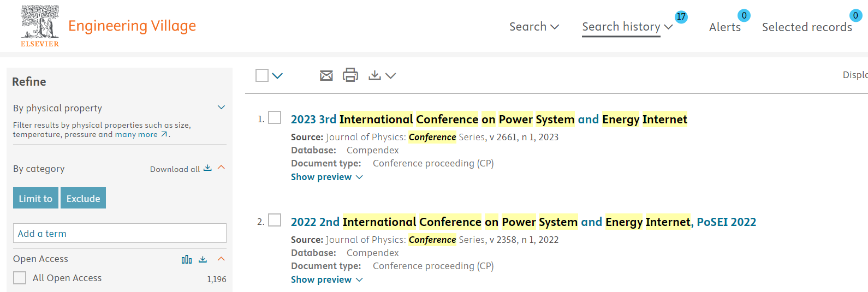The width and height of the screenshot is (868, 292).
Task: Download results using the toolbar download icon
Action: point(374,75)
